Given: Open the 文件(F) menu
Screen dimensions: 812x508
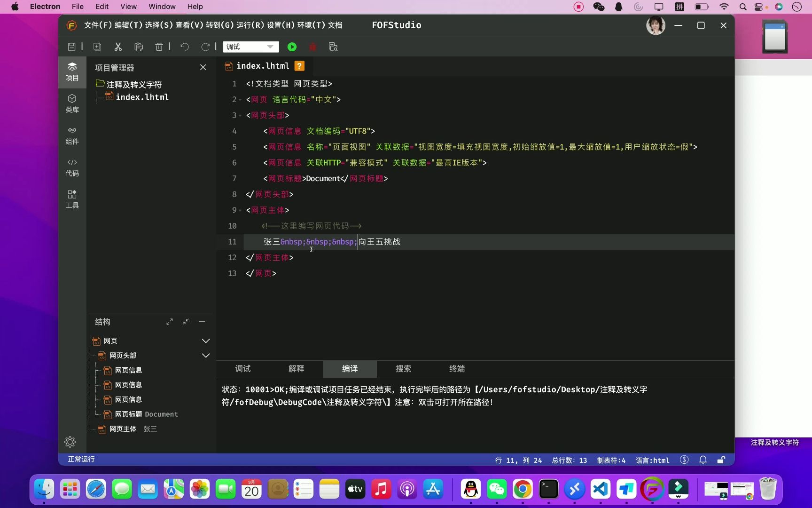Looking at the screenshot, I should coord(98,25).
